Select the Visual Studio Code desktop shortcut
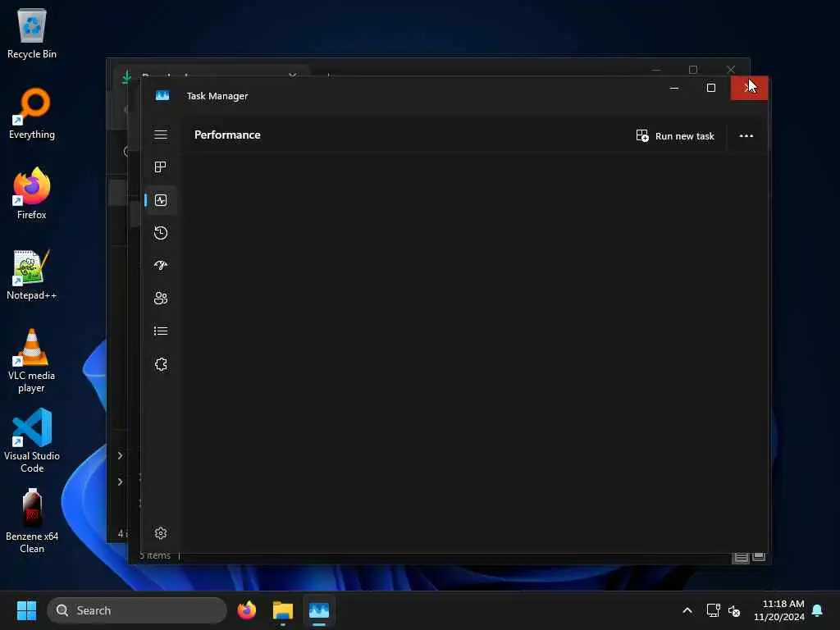This screenshot has width=840, height=630. click(x=32, y=441)
